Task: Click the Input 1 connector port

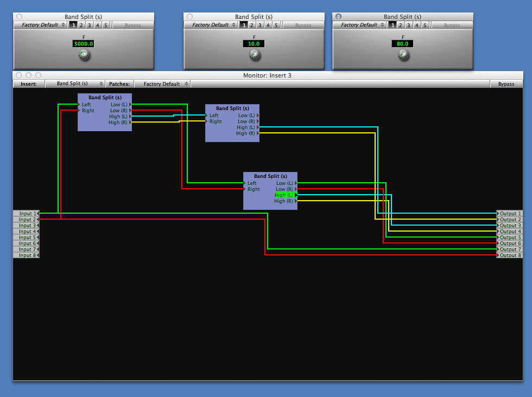Action: (26, 214)
